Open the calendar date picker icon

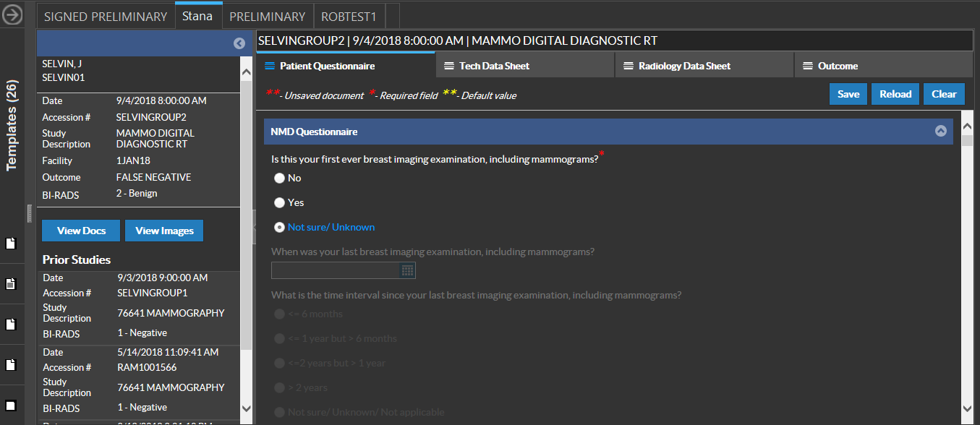click(407, 270)
